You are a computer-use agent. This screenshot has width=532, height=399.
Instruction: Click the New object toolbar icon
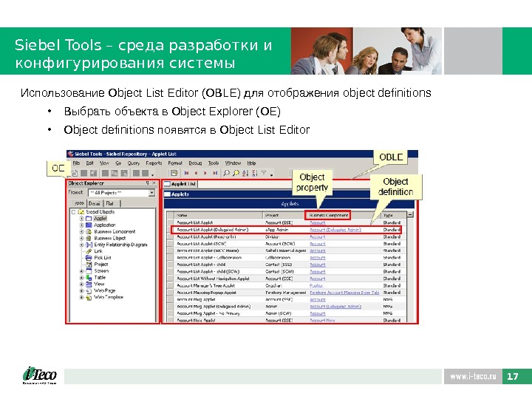pos(75,173)
